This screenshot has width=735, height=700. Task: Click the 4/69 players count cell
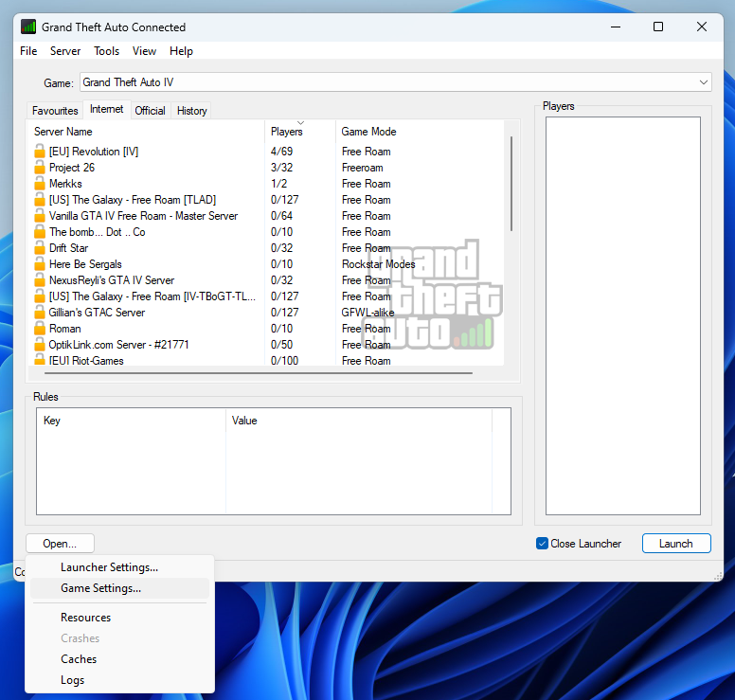pos(281,151)
